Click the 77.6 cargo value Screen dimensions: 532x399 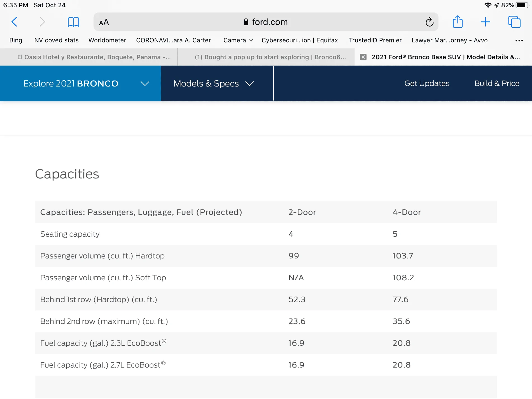(400, 300)
